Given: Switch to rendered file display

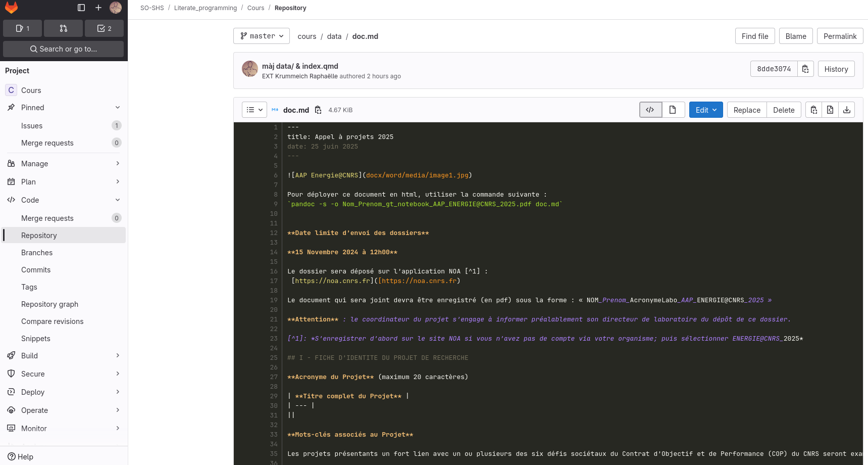Looking at the screenshot, I should click(x=674, y=110).
